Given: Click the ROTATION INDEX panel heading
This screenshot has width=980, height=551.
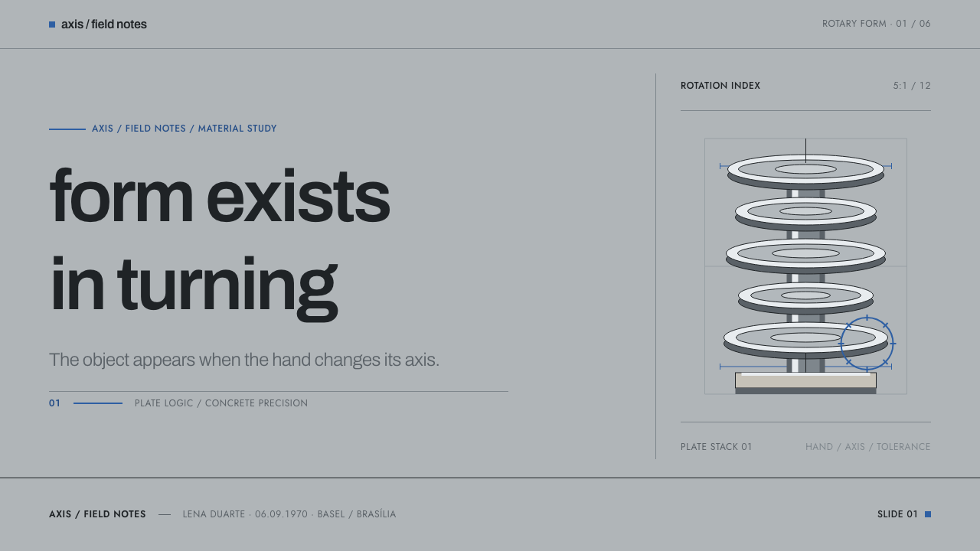Looking at the screenshot, I should click(x=720, y=86).
